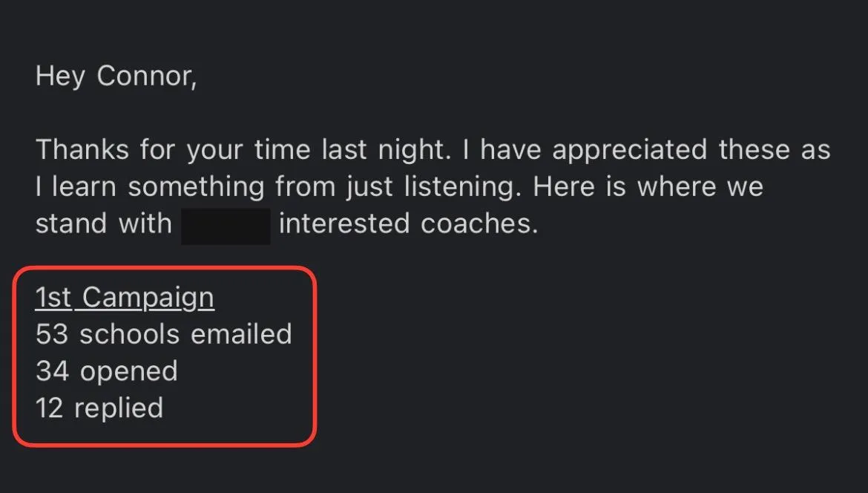Viewport: 868px width, 493px height.
Task: Select the '53 schools emailed' line
Action: click(x=163, y=334)
